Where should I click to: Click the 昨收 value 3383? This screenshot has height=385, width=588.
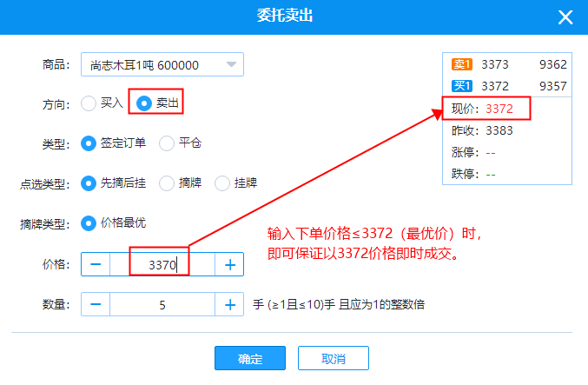[x=499, y=130]
